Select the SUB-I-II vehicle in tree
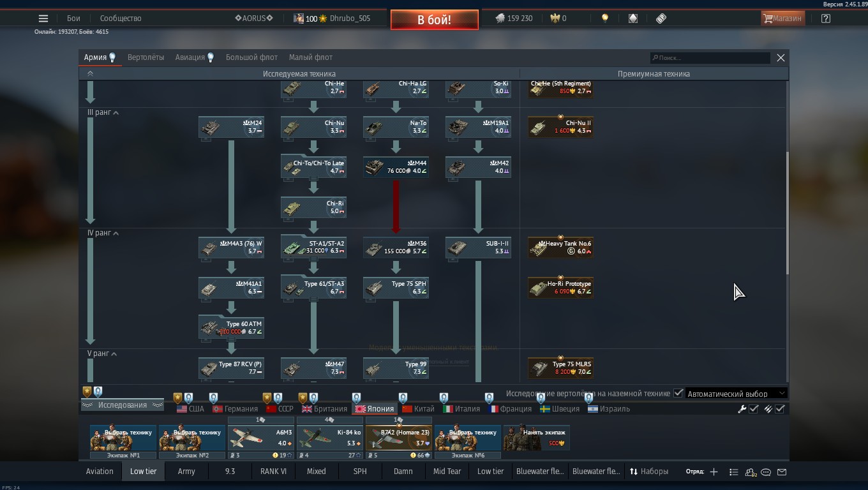This screenshot has height=490, width=868. coord(478,248)
